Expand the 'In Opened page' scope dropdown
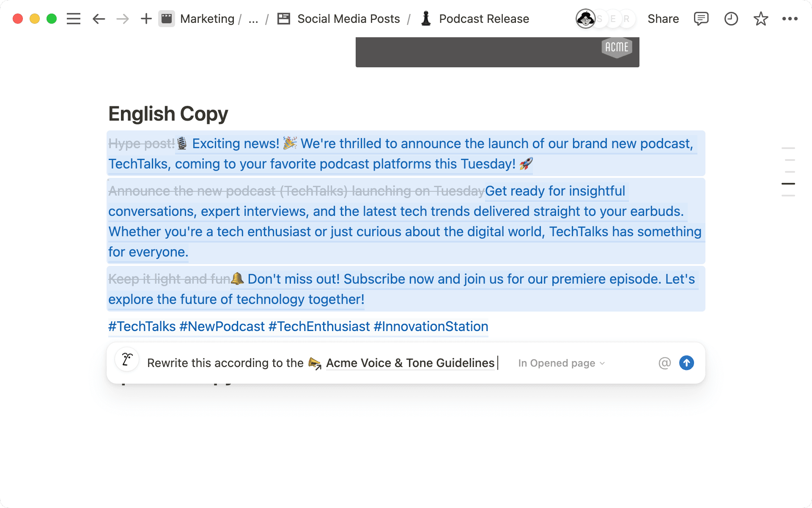 pos(561,363)
